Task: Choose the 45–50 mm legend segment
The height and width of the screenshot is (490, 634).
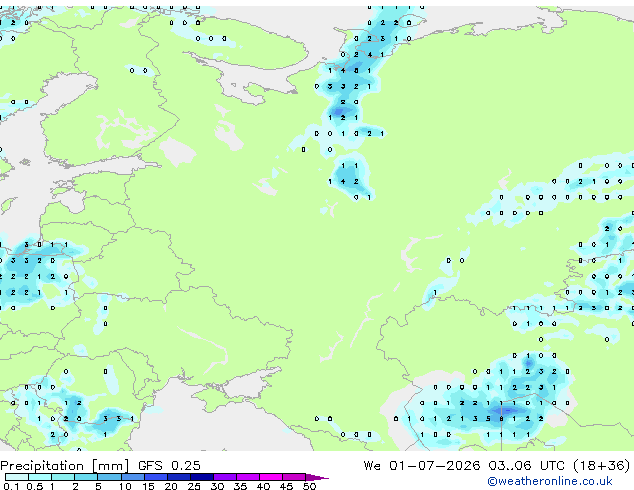Action: coord(294,477)
